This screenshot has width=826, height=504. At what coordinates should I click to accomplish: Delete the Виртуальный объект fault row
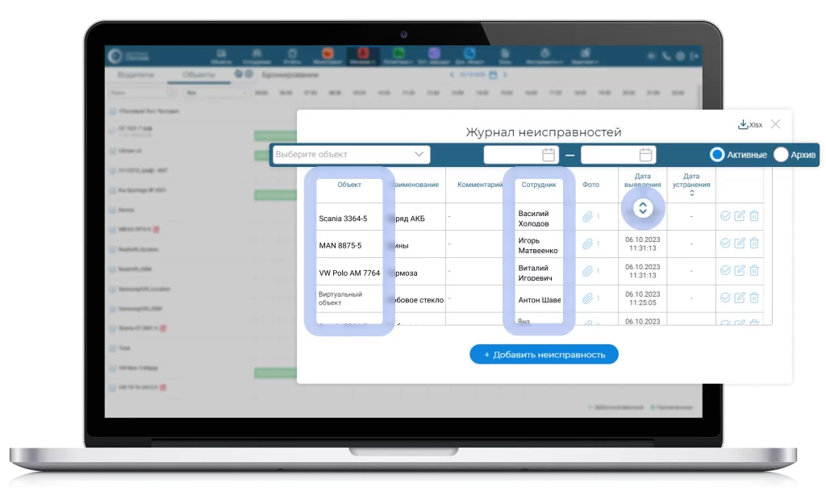[x=754, y=298]
